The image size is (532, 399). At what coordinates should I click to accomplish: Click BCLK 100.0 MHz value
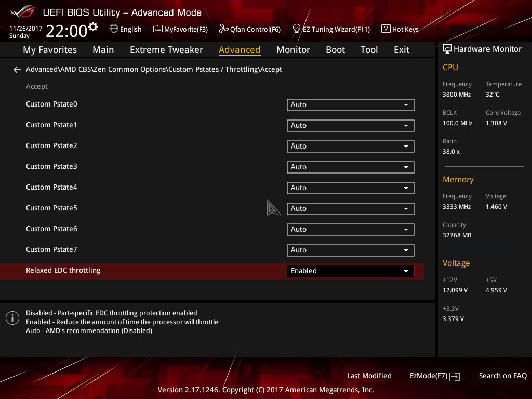tap(457, 123)
